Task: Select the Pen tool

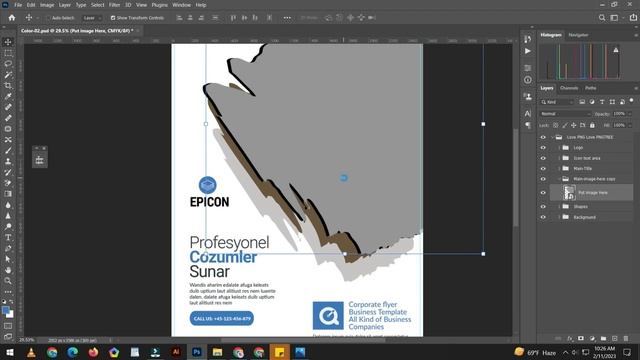Action: [8, 248]
